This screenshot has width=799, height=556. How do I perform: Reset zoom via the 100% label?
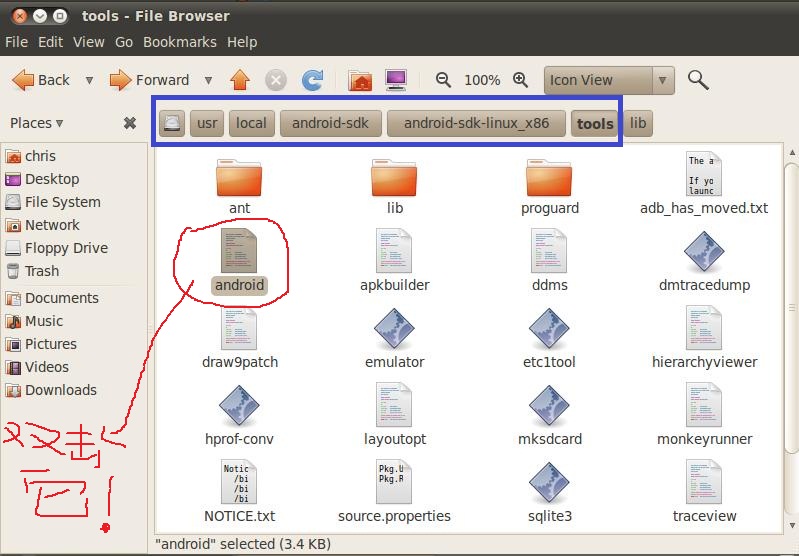point(482,81)
